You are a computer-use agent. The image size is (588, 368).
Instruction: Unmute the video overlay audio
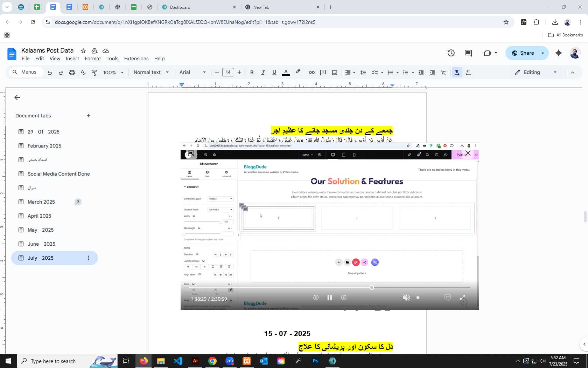click(406, 298)
